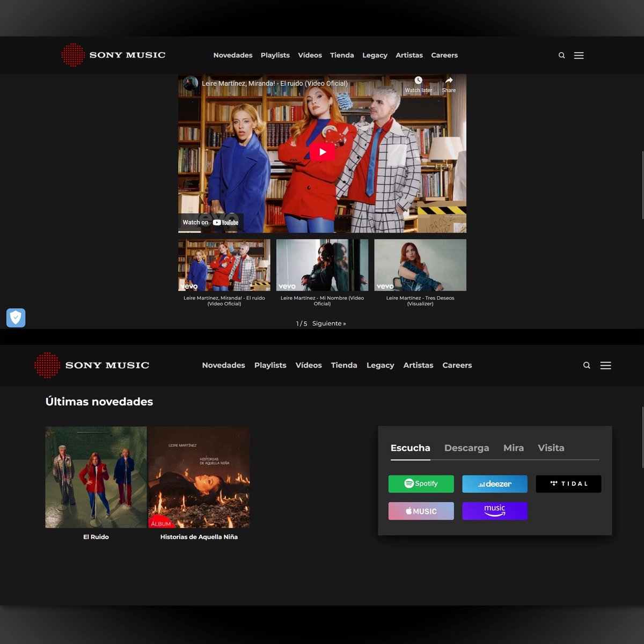Open El Ruido album cover
Image resolution: width=644 pixels, height=644 pixels.
point(96,477)
